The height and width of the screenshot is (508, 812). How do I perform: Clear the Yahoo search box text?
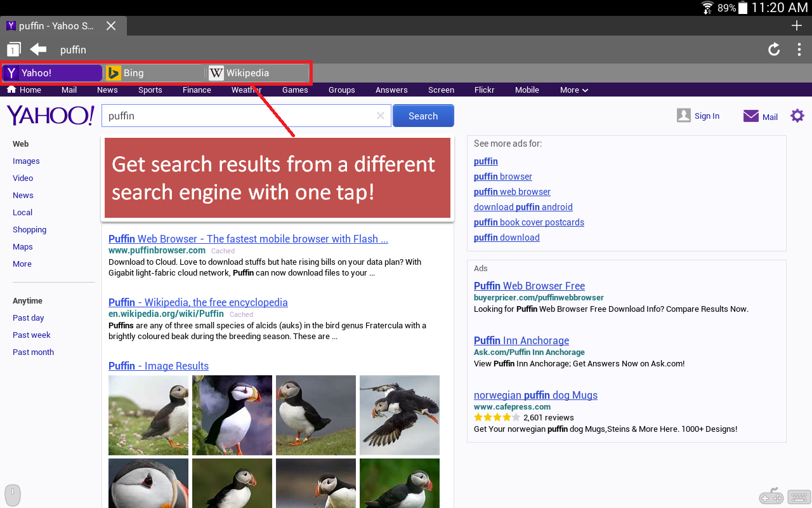tap(381, 116)
